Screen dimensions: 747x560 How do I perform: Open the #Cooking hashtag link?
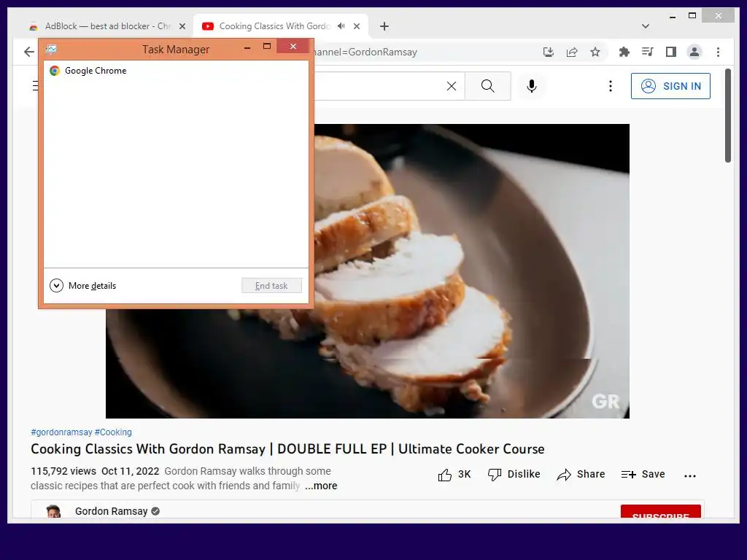[x=113, y=432]
